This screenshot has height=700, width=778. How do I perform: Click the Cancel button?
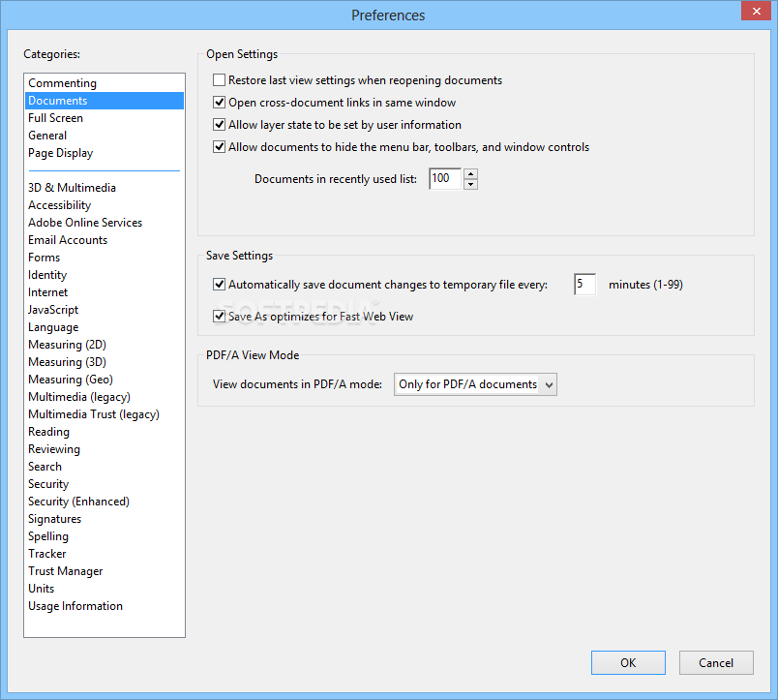(x=716, y=663)
